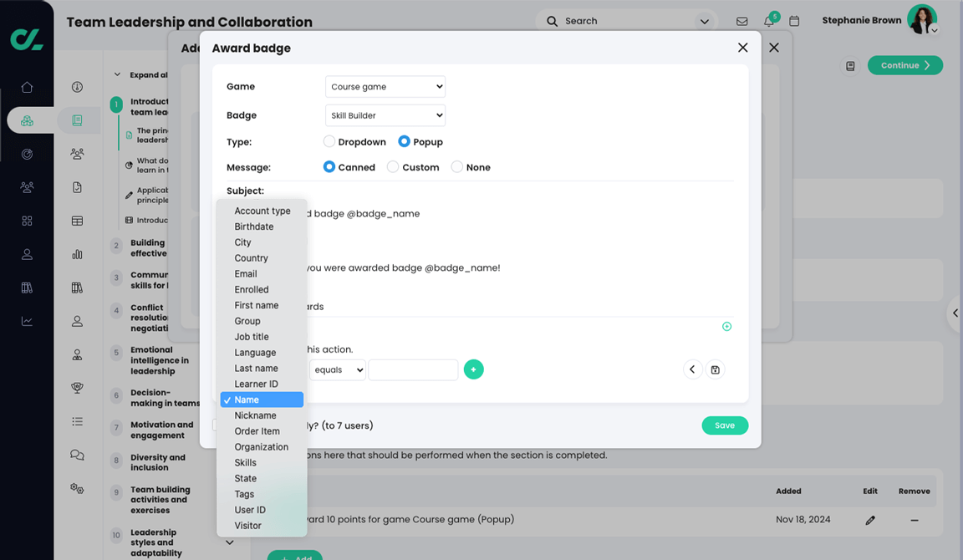Select the Canned message radio button
The image size is (963, 560).
click(x=329, y=166)
